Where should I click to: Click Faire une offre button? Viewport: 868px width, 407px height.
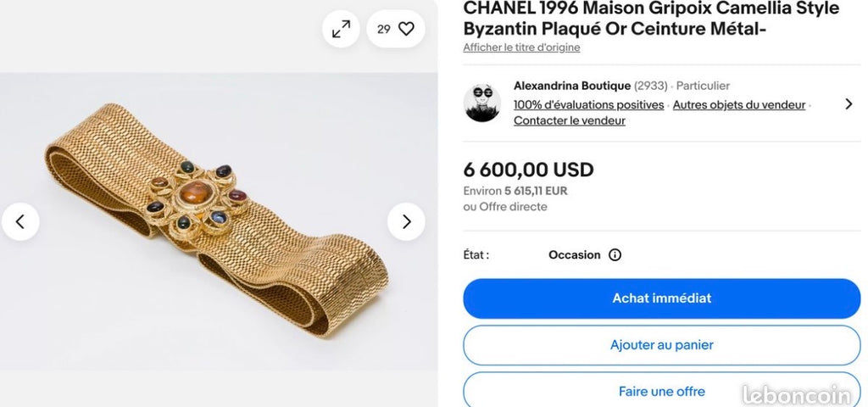click(661, 389)
